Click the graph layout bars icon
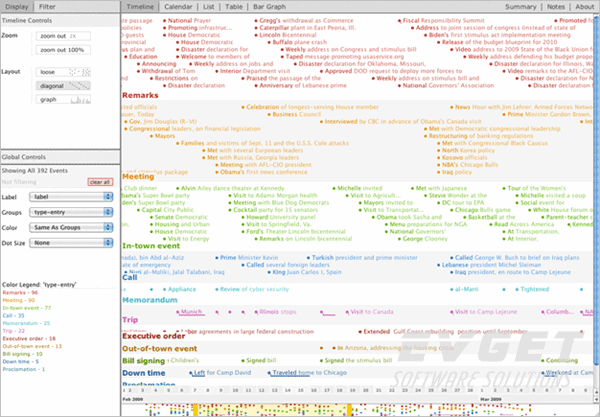 pos(80,100)
